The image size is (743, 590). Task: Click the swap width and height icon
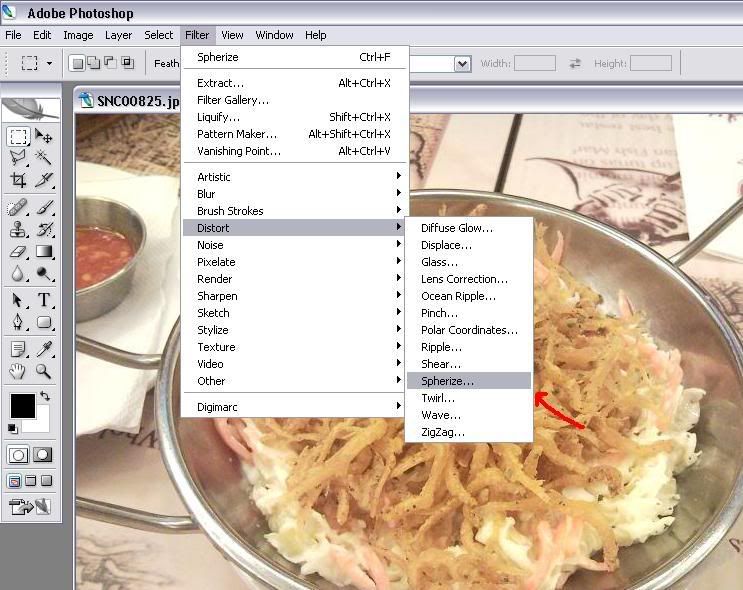575,63
